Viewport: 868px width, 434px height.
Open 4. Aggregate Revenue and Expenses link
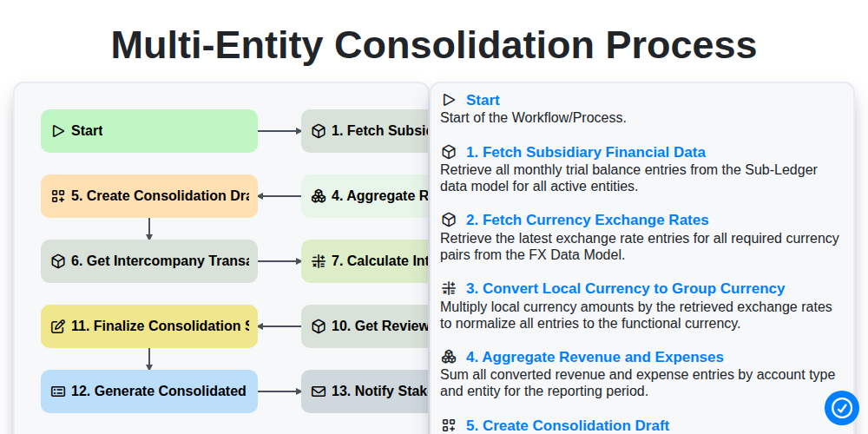[x=595, y=357]
